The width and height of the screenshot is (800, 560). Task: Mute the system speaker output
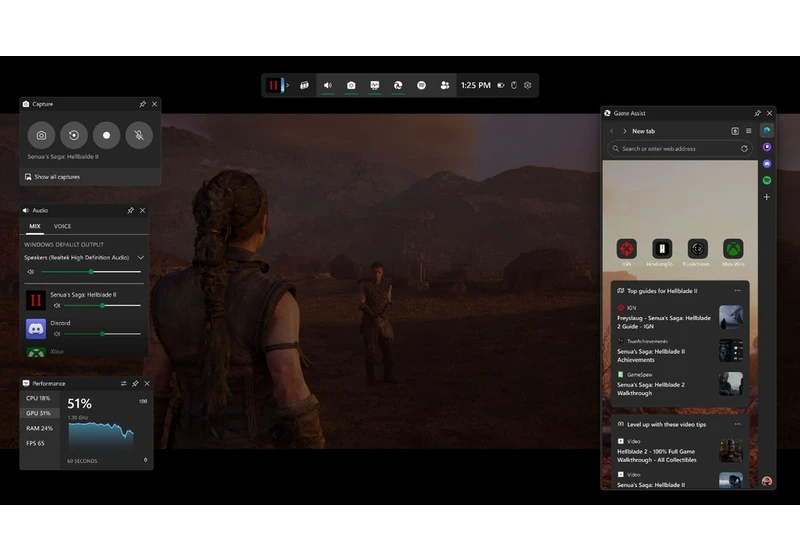[x=31, y=272]
